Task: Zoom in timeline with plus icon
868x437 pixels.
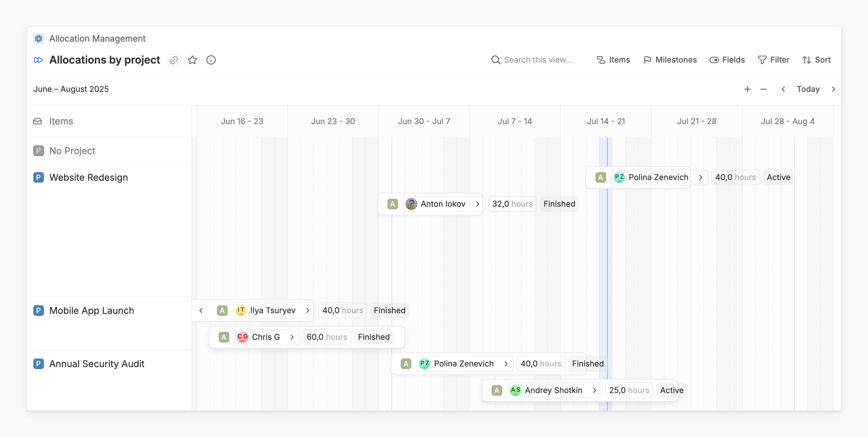Action: pos(747,89)
